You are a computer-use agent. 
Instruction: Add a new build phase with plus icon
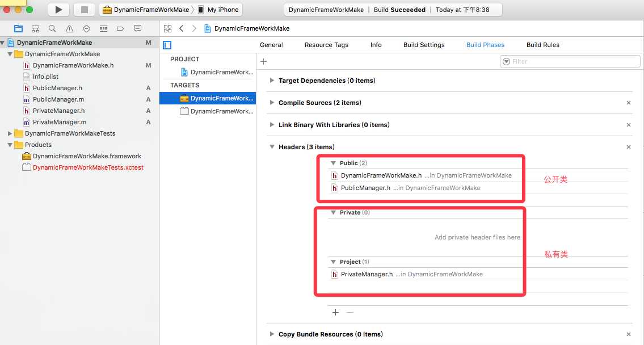(x=264, y=61)
